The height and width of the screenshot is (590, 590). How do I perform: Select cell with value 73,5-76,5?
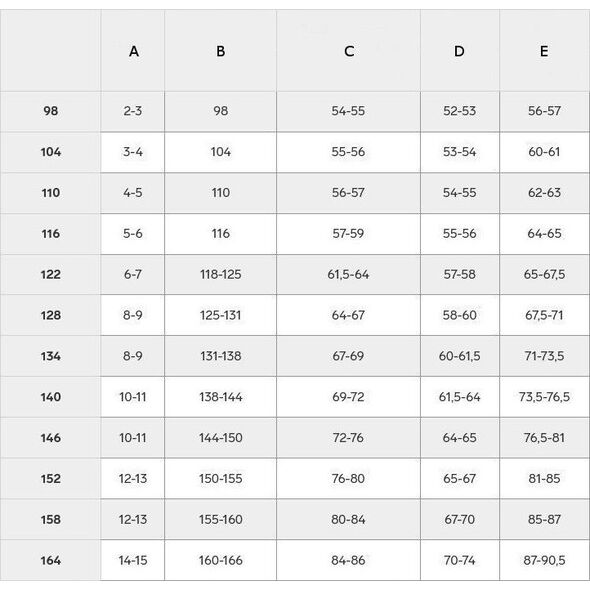point(544,397)
